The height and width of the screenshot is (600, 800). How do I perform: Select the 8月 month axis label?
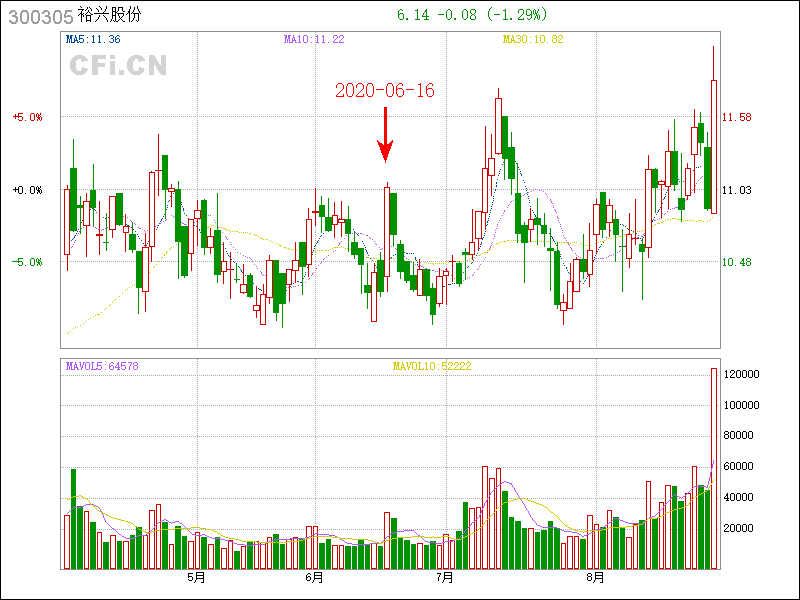[595, 577]
